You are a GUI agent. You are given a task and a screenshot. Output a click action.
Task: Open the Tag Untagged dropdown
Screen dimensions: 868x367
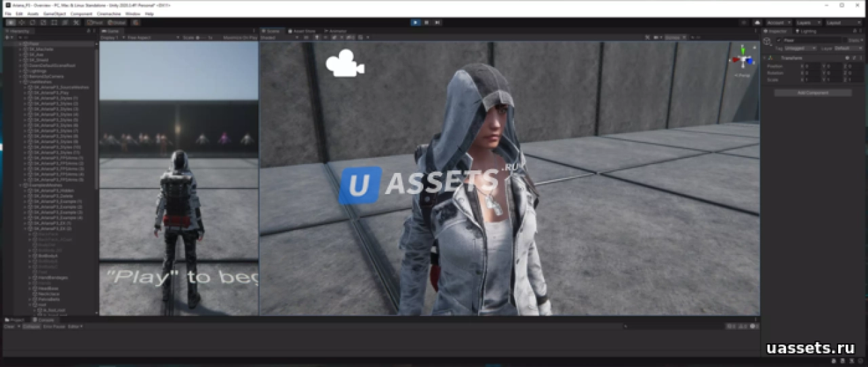pyautogui.click(x=800, y=48)
